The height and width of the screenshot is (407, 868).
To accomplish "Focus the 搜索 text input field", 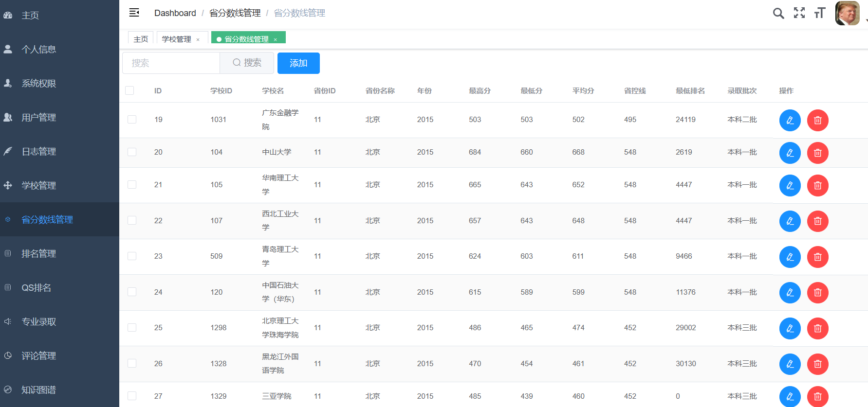I will [171, 63].
